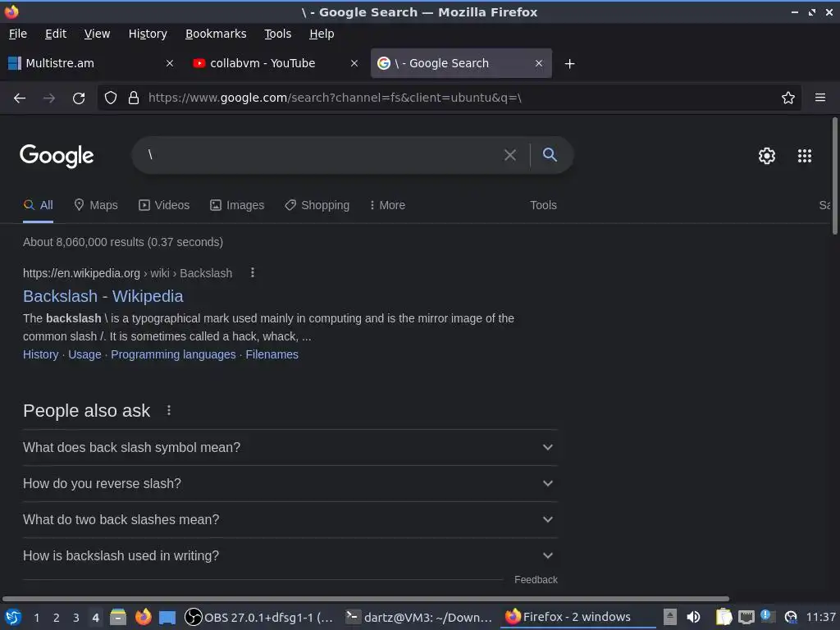Click the Google logo

click(x=57, y=156)
